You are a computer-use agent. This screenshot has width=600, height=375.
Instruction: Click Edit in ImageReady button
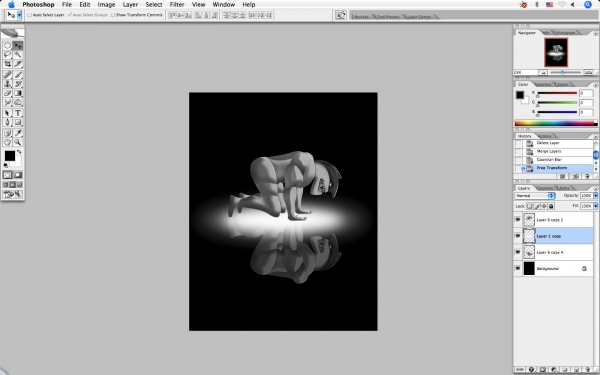13,195
